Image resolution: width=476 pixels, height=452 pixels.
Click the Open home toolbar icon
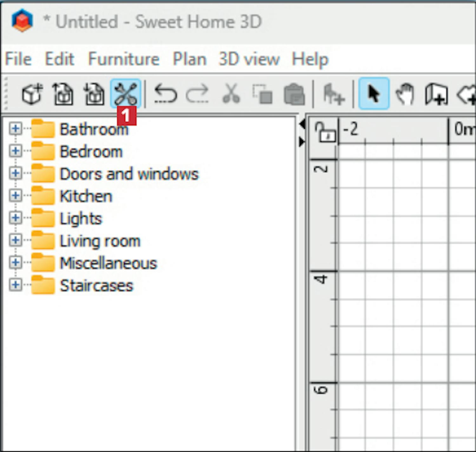(63, 94)
